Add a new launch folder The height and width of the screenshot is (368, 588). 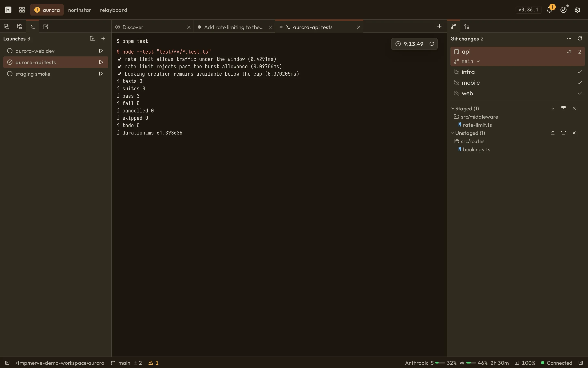92,38
